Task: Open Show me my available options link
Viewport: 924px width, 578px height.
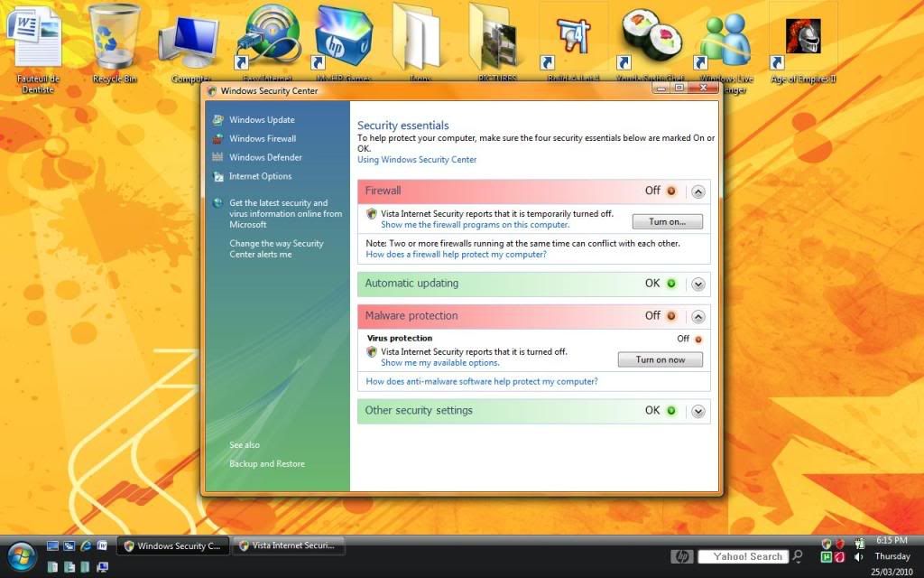Action: [439, 363]
